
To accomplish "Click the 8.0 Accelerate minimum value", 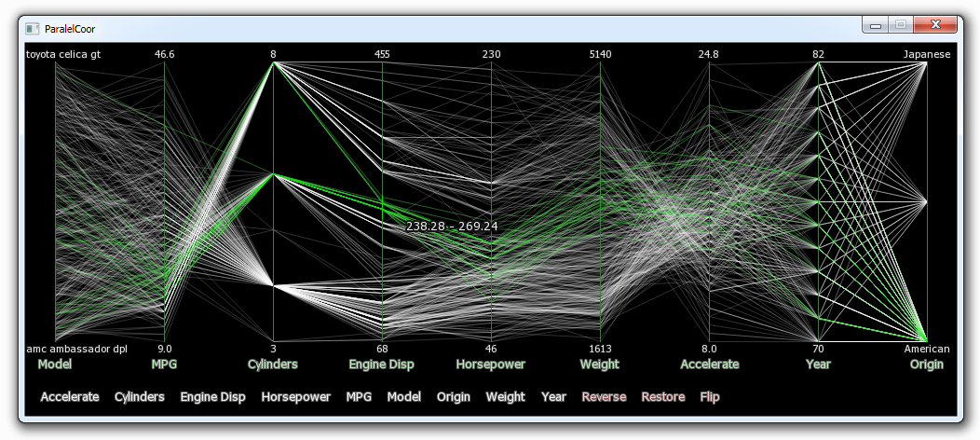I will 709,349.
